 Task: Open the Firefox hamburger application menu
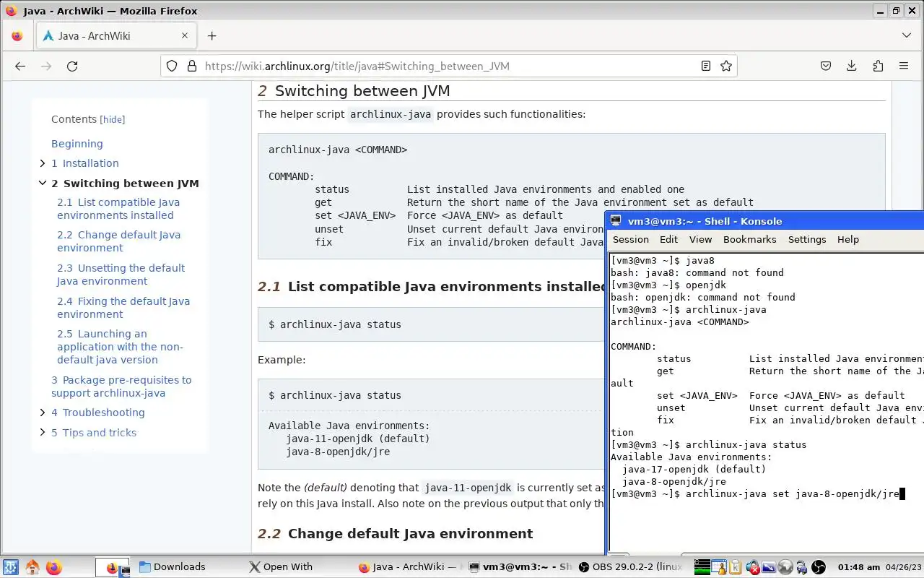[x=904, y=66]
